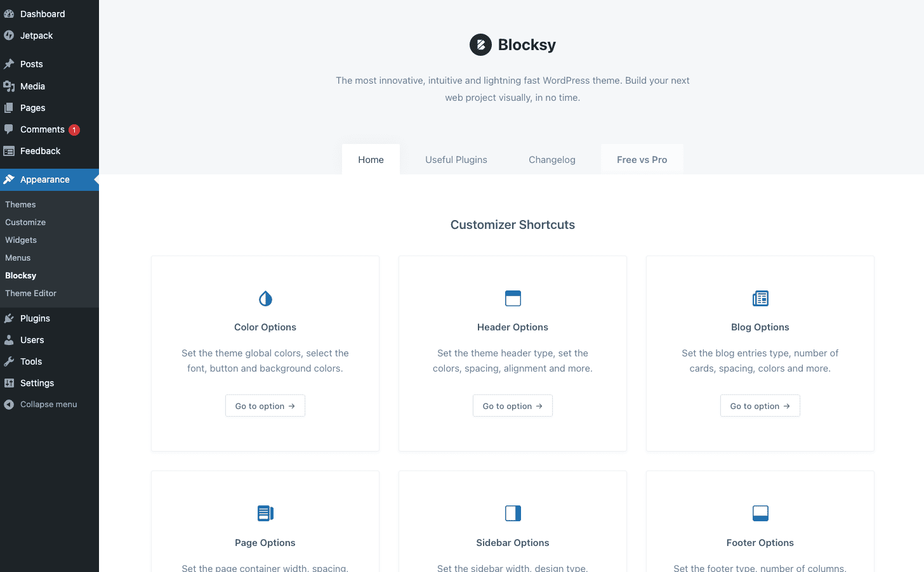Click the Plugins plug icon
This screenshot has width=924, height=572.
(x=9, y=318)
